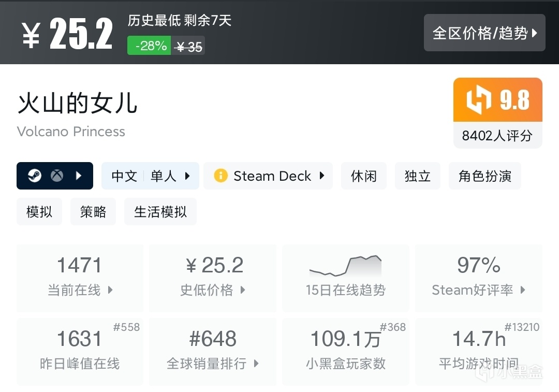Click the Xiaoheihe score logo icon
The image size is (559, 392).
[x=478, y=100]
